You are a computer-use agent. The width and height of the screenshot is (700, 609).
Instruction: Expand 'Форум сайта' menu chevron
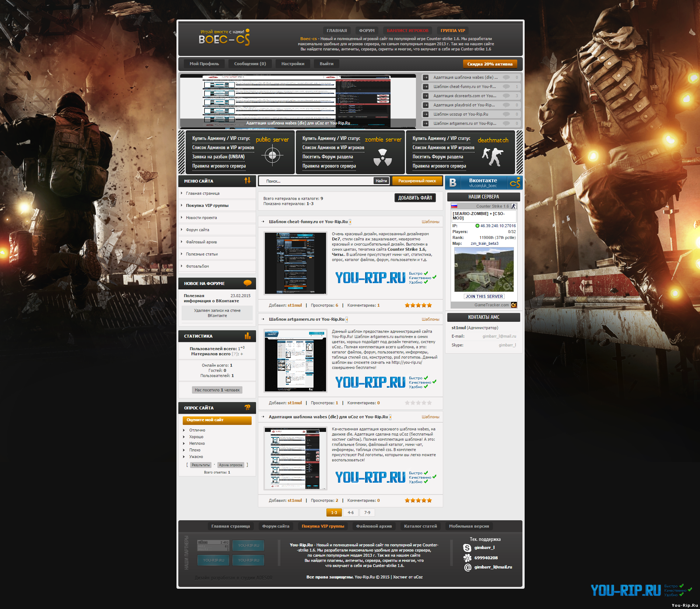click(x=182, y=229)
